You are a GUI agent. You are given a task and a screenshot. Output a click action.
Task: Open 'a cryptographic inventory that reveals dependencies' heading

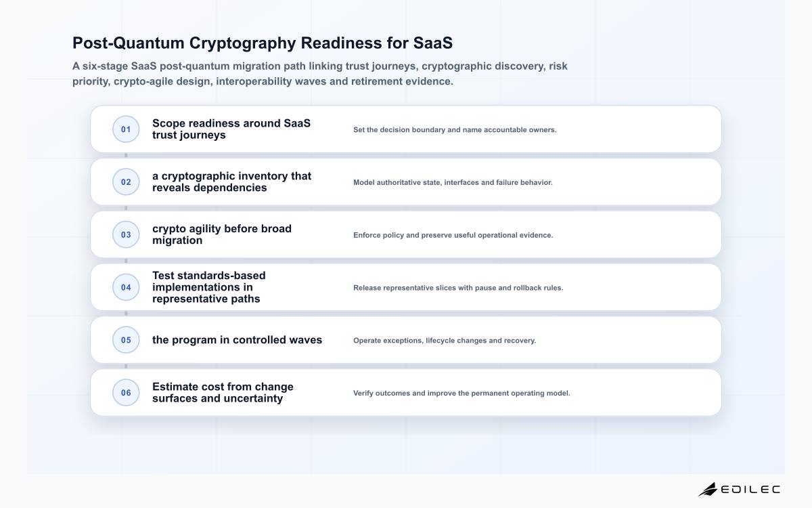232,182
